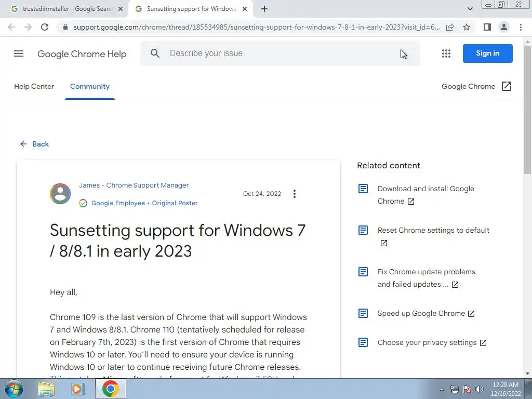This screenshot has height=399, width=532.
Task: Open the post's three-dot options menu
Action: click(x=295, y=194)
